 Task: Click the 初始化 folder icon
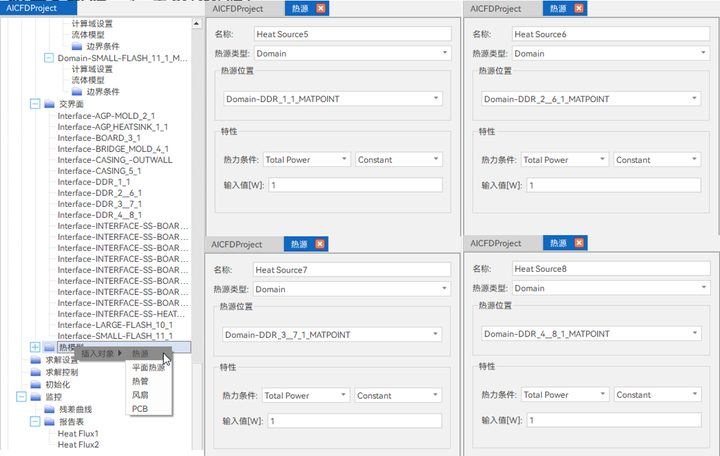coord(35,384)
